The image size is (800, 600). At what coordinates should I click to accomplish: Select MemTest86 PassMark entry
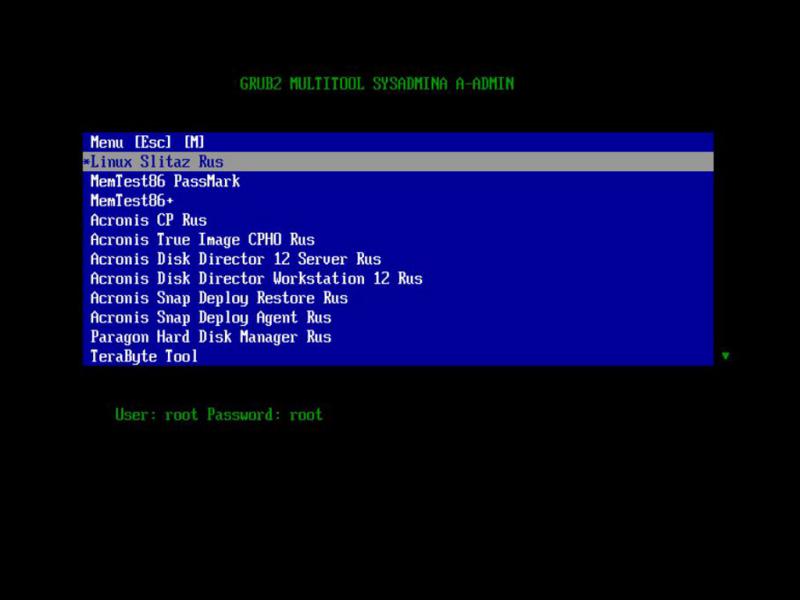(398, 181)
